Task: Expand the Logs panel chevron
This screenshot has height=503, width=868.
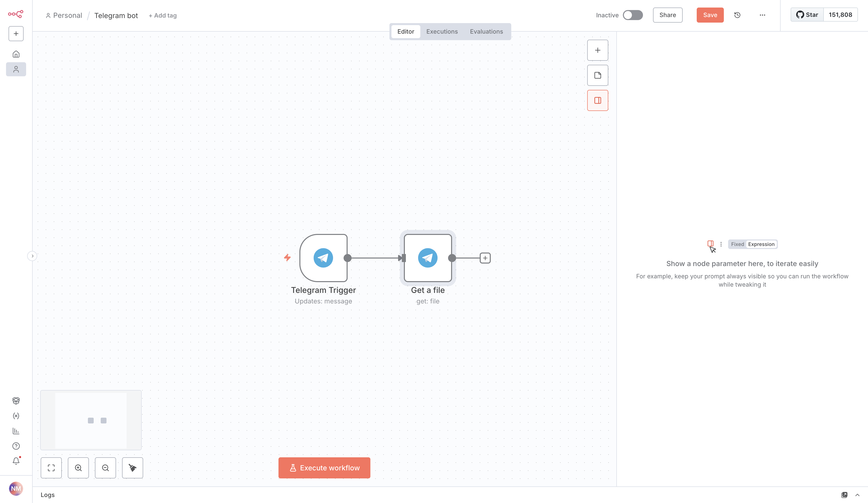Action: click(x=857, y=495)
